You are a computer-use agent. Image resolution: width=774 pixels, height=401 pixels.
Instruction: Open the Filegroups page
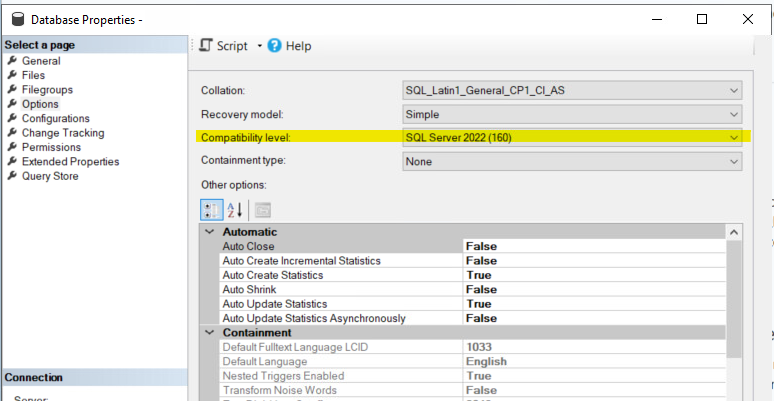(x=47, y=89)
